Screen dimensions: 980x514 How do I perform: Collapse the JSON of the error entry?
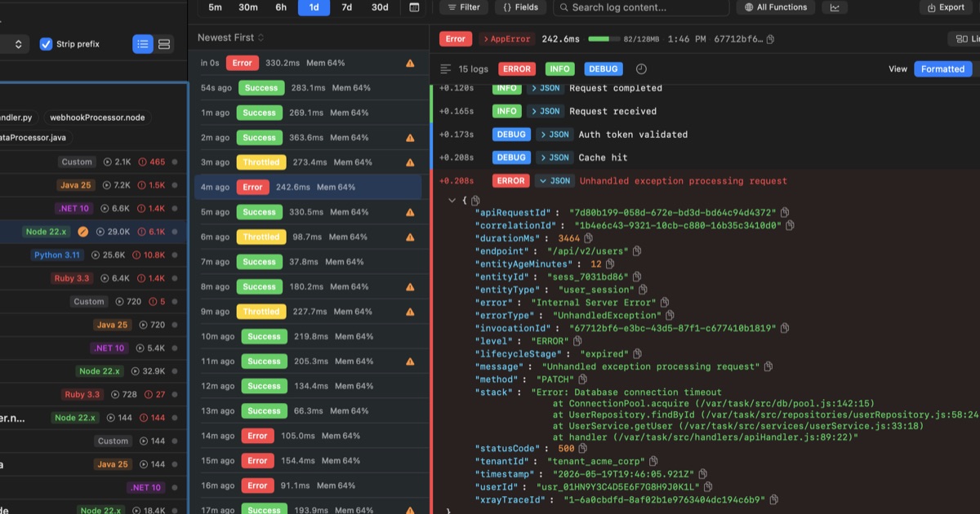click(x=555, y=181)
